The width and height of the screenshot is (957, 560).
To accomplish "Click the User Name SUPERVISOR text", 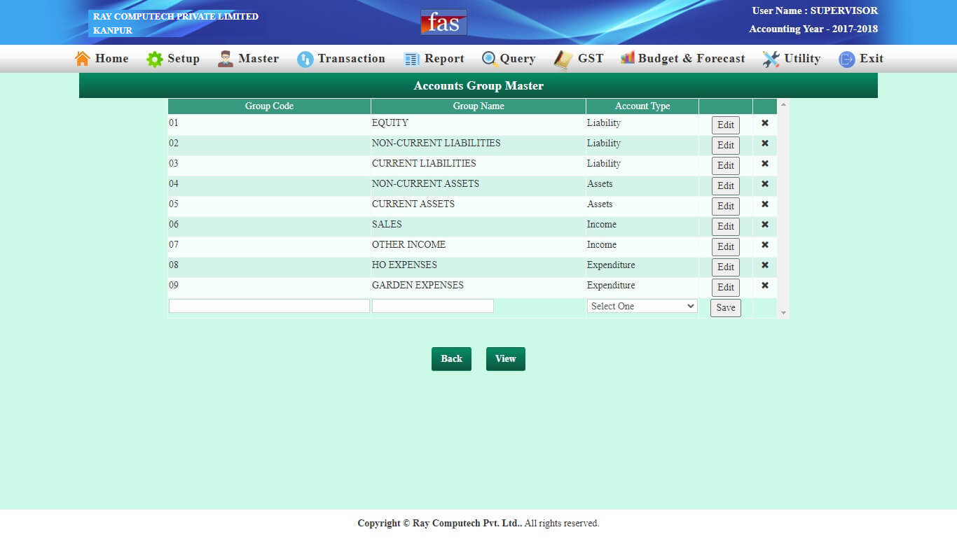I will tap(815, 10).
